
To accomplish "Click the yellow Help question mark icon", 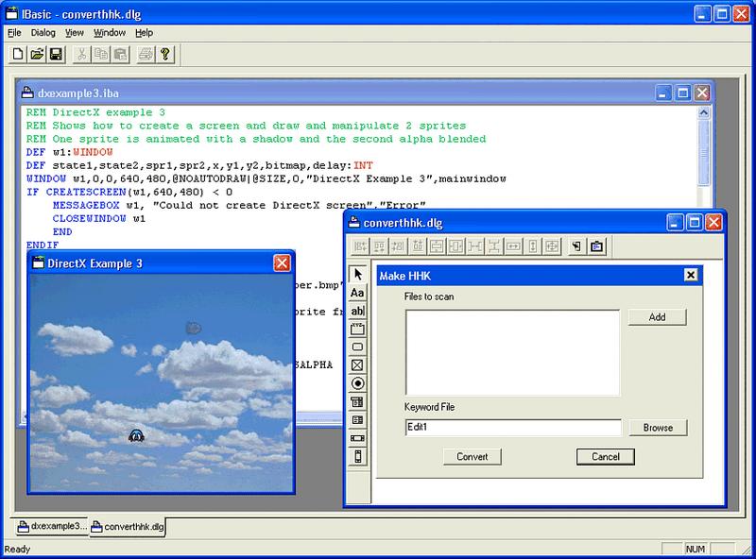I will (x=163, y=56).
